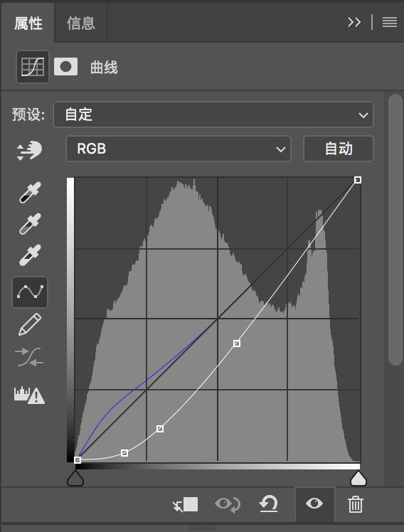Reset curves to adjustment defaults
The height and width of the screenshot is (532, 404).
tap(268, 504)
